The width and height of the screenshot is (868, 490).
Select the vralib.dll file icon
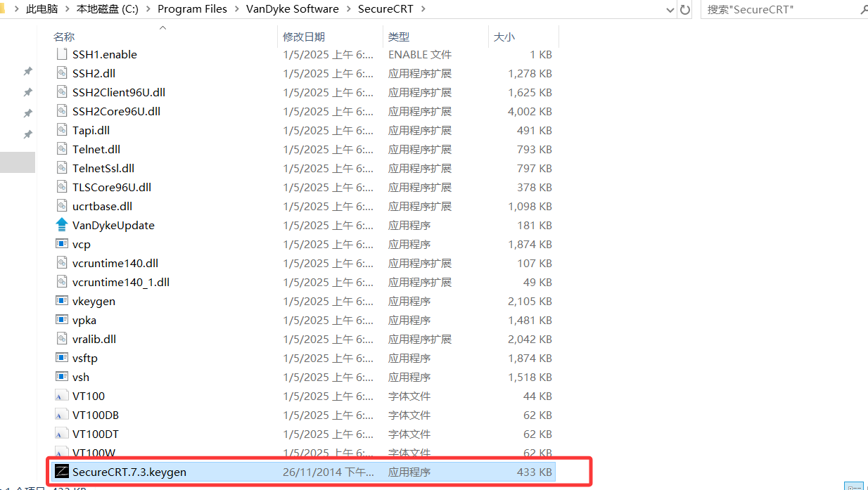click(x=62, y=339)
